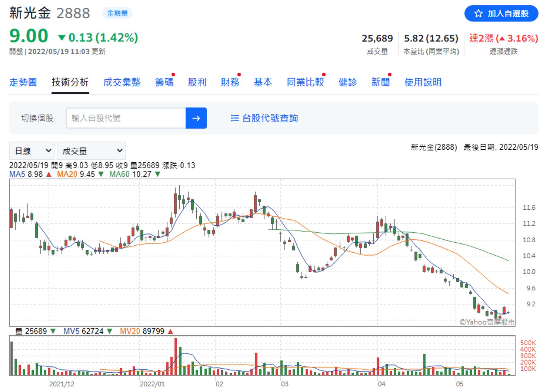This screenshot has height=392, width=540.
Task: Click the MV5 62724 legend
Action: click(88, 331)
